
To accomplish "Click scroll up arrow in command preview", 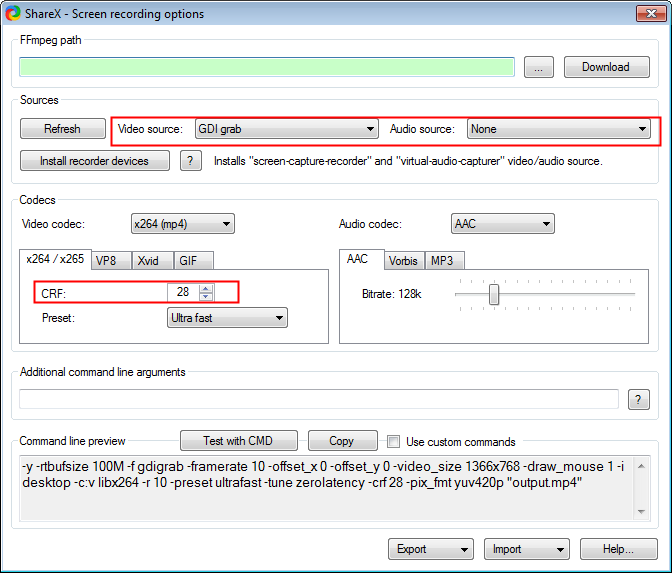I will point(642,466).
